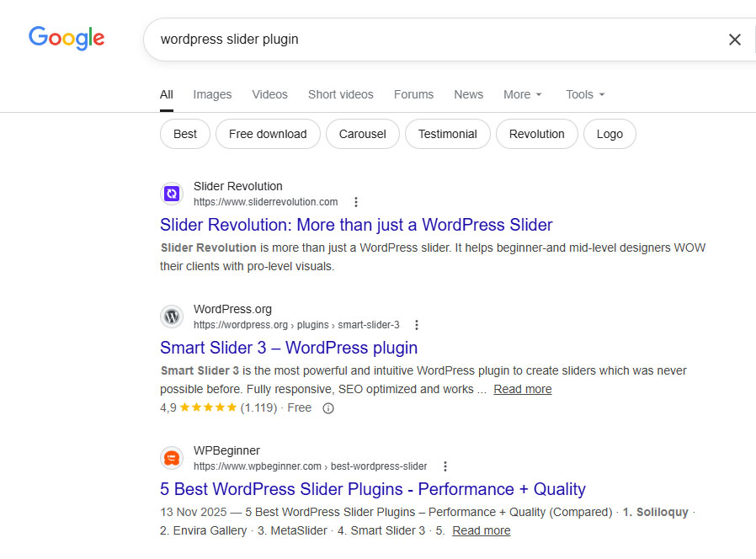Go to Short videos tab

pos(340,94)
